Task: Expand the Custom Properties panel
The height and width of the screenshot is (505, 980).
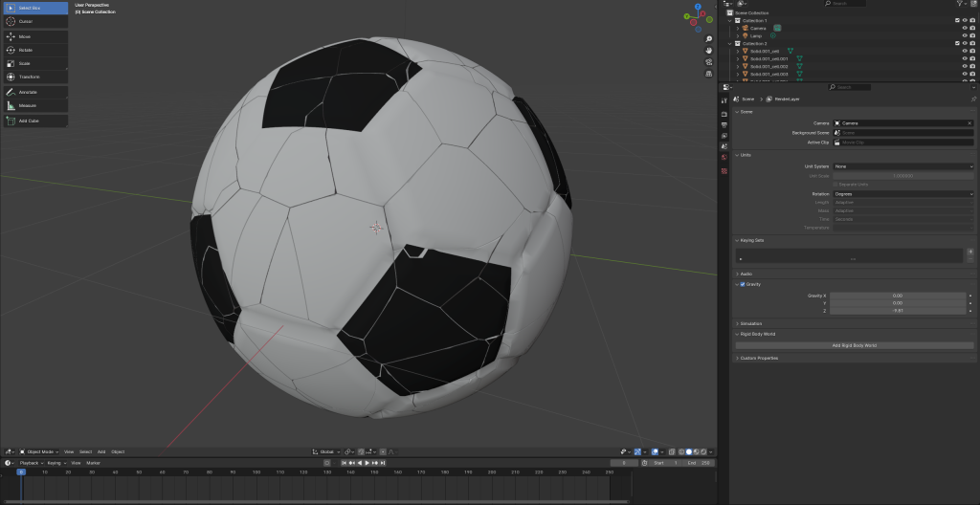Action: [758, 358]
